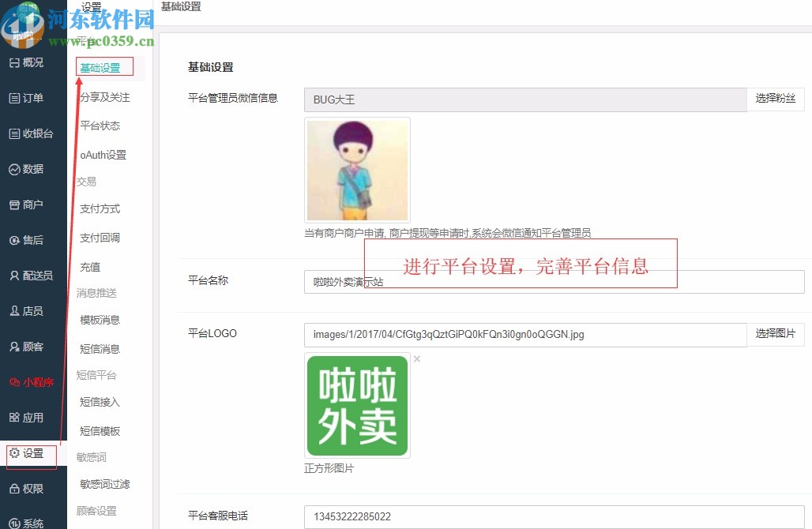Click the BUG大王 avatar image
812x529 pixels.
[357, 170]
